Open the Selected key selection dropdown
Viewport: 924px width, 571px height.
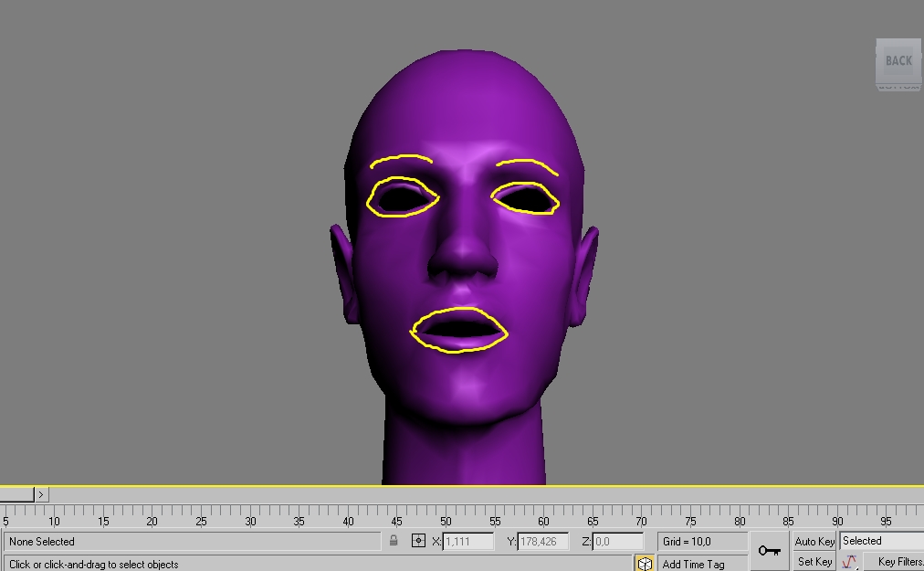[882, 541]
